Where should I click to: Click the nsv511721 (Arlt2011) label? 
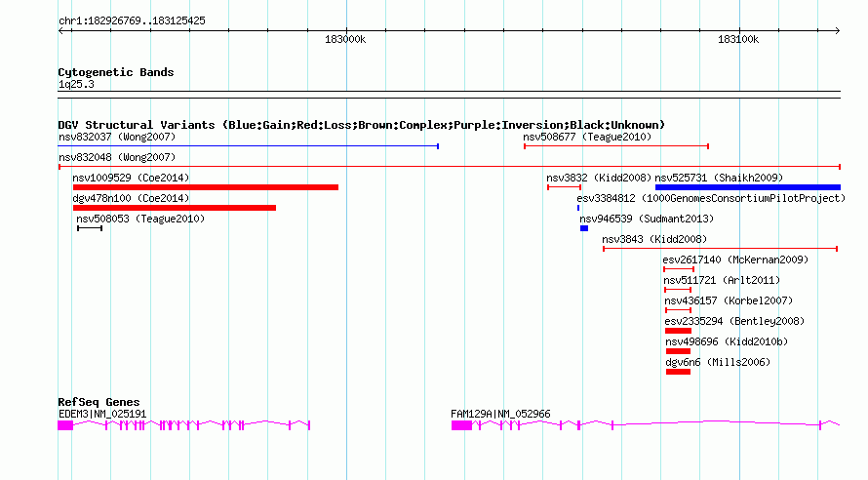click(x=722, y=280)
